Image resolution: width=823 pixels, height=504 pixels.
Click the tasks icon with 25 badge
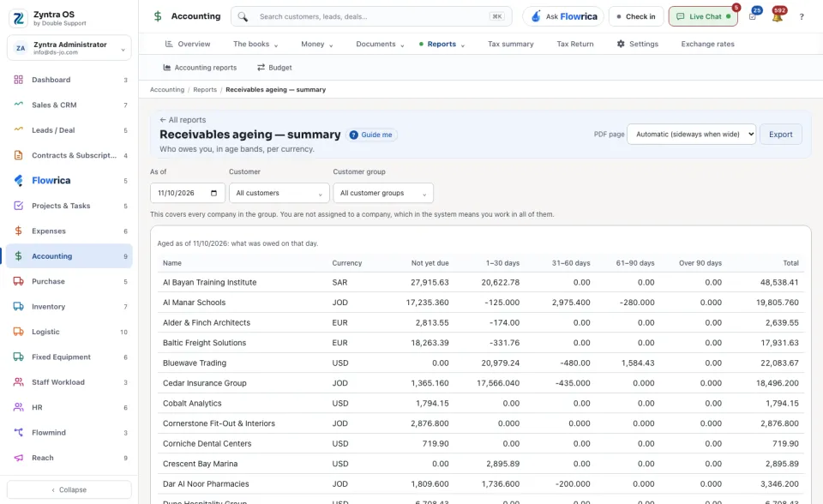click(x=753, y=15)
